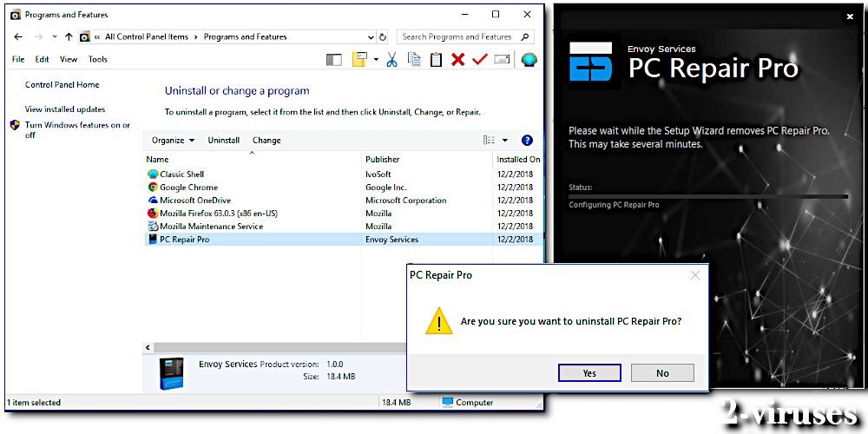Click the Programs and Features title icon
The image size is (868, 434).
16,15
